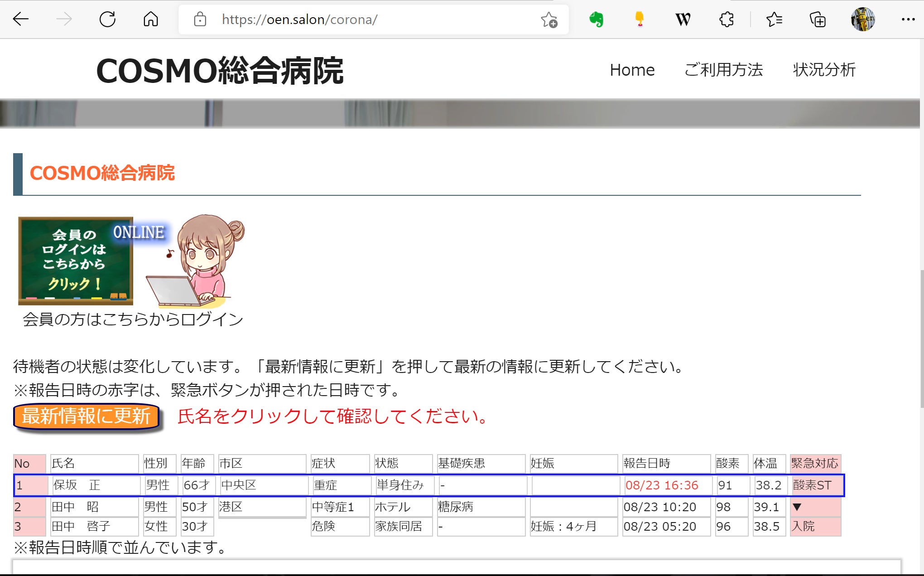Open the Extensions puzzle icon
Viewport: 924px width, 576px height.
[727, 19]
